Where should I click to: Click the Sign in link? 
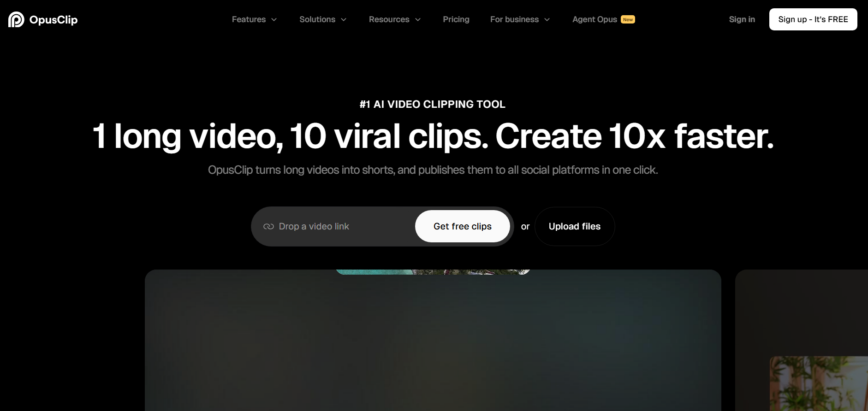742,19
